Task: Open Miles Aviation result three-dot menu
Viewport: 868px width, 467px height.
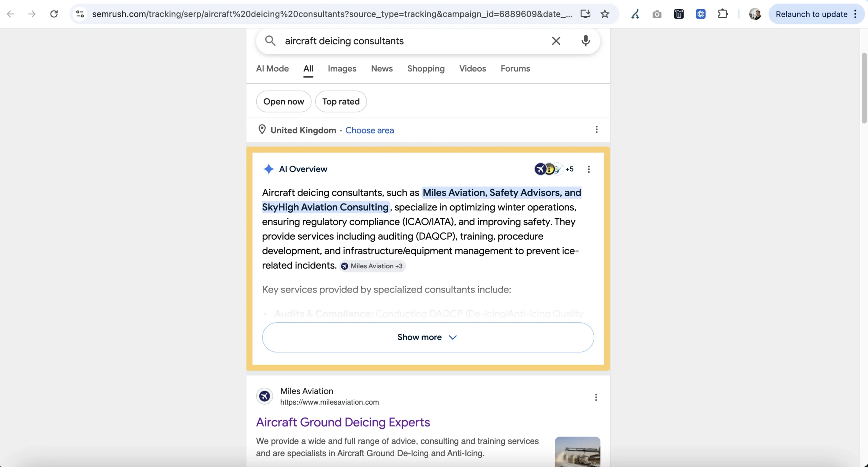Action: point(596,397)
